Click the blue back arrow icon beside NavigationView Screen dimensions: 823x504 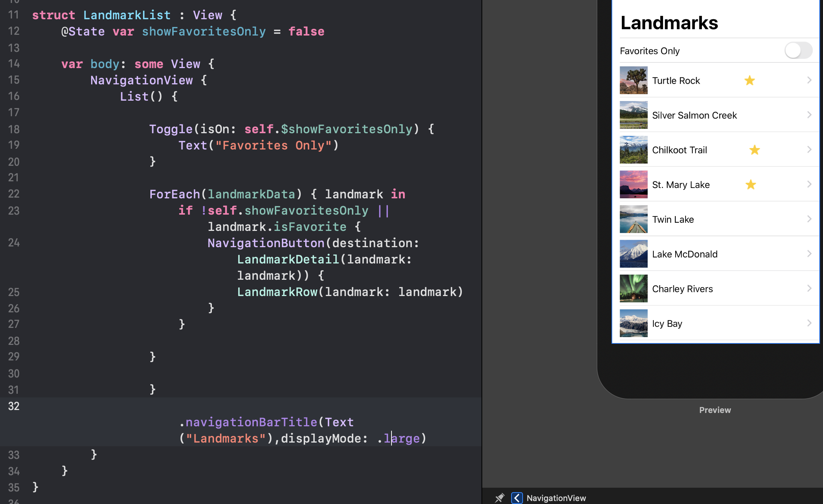tap(517, 498)
